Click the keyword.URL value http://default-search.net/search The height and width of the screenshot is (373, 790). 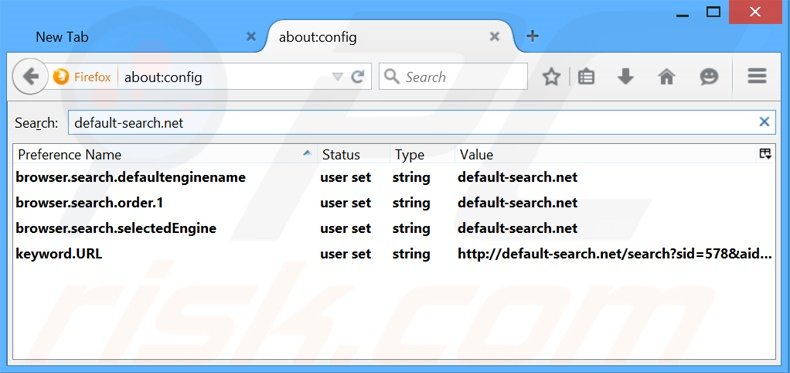[x=614, y=254]
